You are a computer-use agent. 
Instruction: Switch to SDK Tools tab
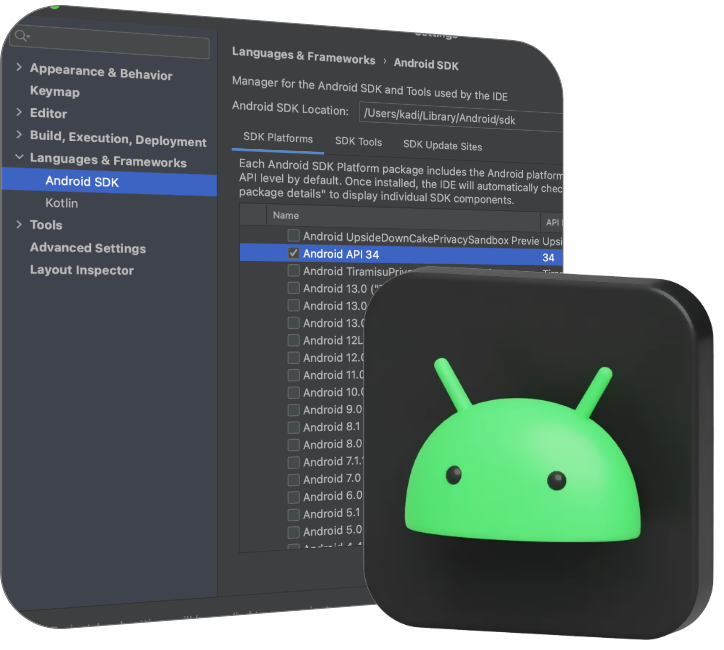pyautogui.click(x=358, y=142)
